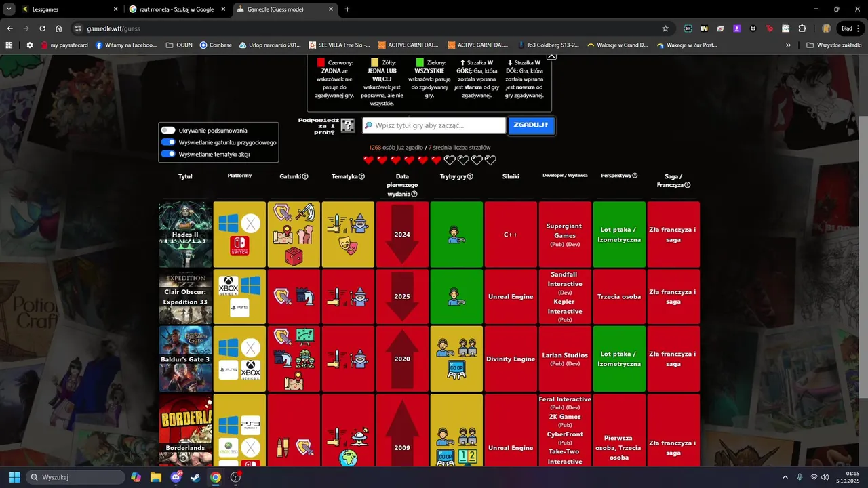Open help icon next to Tryby gry header
The image size is (868, 488).
pos(470,176)
